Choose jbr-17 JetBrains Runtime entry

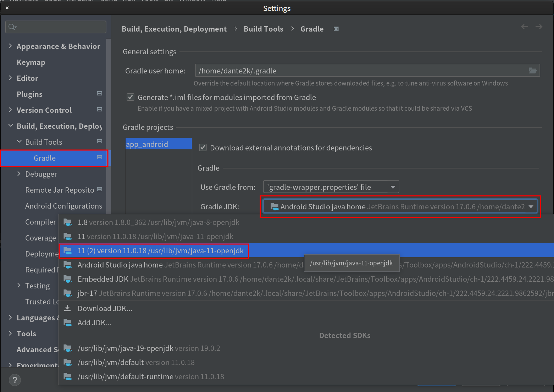[306, 293]
